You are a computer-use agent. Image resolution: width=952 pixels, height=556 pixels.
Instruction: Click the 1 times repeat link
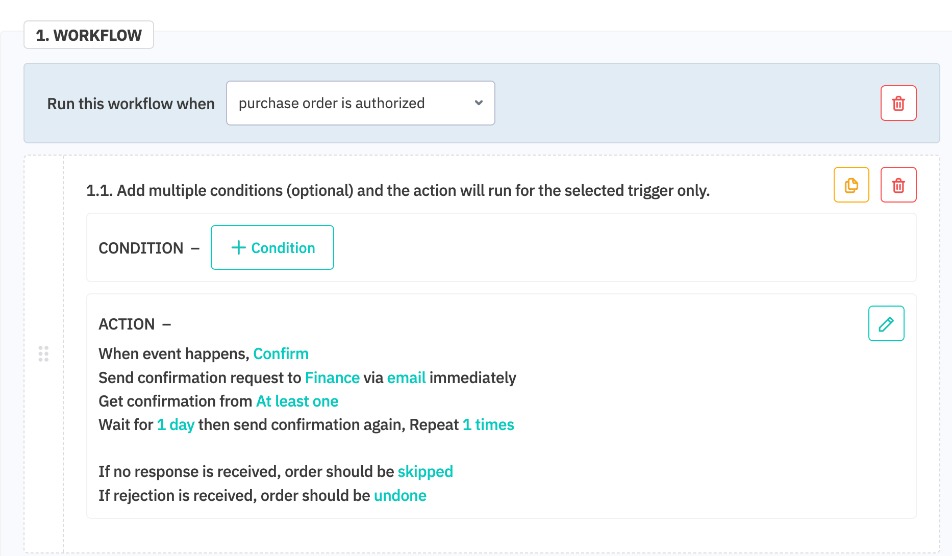(x=488, y=425)
